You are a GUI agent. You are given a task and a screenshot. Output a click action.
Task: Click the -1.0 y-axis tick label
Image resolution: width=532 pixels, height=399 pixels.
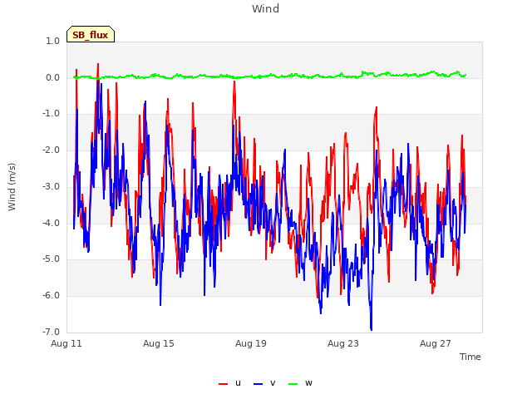click(x=52, y=114)
